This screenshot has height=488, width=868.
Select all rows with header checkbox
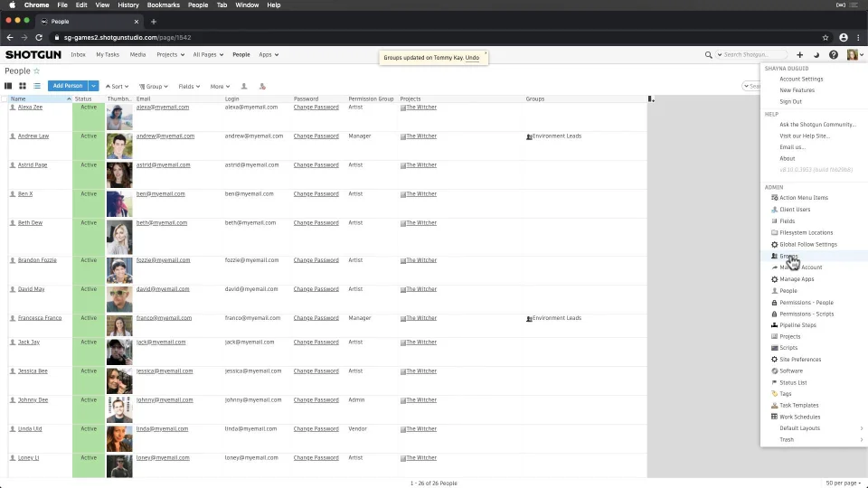[5, 99]
